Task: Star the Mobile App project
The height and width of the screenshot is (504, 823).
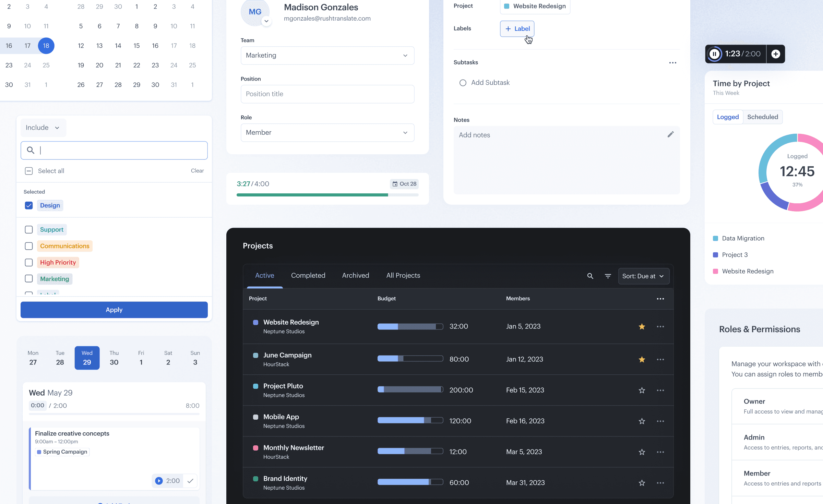Action: pos(642,421)
